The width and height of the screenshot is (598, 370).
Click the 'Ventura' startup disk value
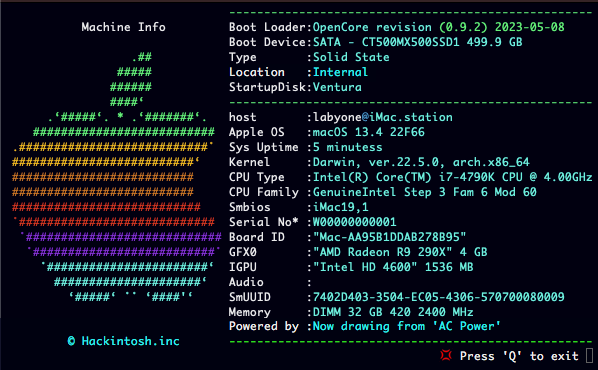337,87
